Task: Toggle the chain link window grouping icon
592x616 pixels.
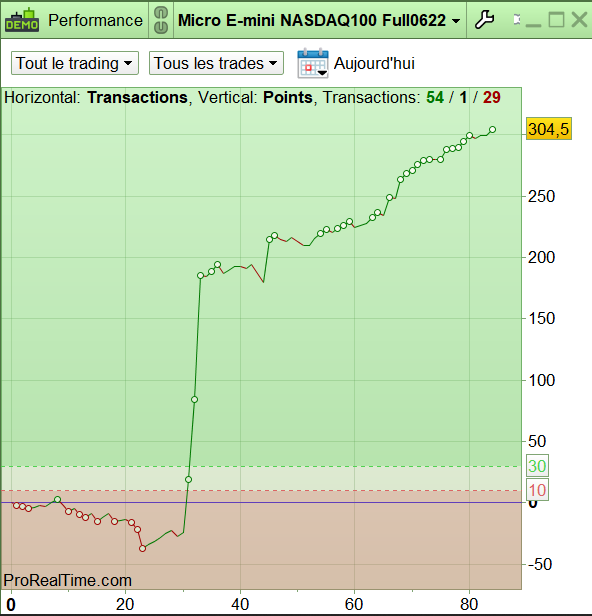Action: pos(161,20)
